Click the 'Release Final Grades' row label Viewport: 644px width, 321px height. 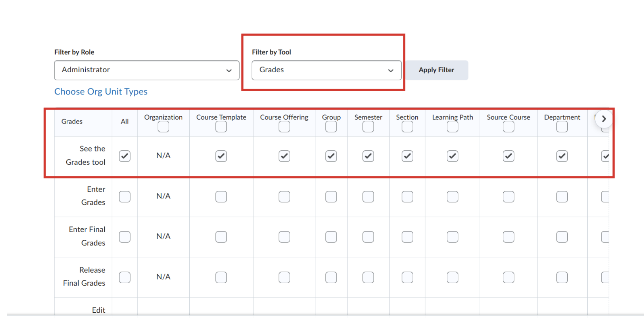[84, 276]
